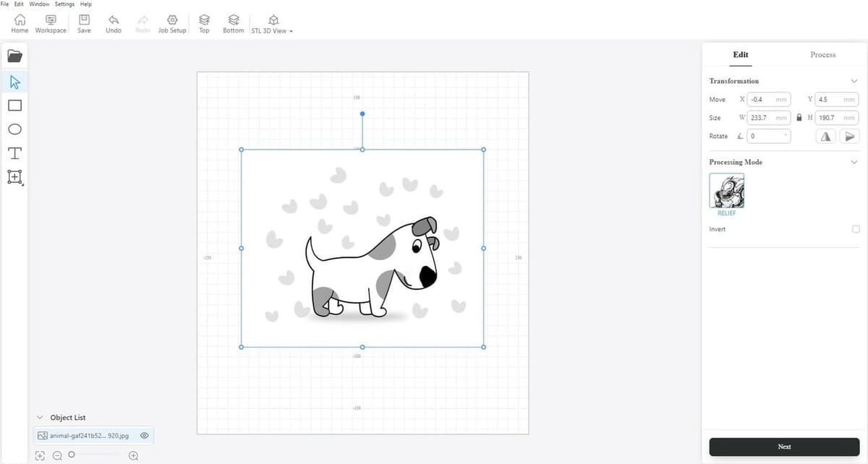The image size is (868, 464).
Task: Click the Redo toolbar button
Action: click(x=142, y=24)
